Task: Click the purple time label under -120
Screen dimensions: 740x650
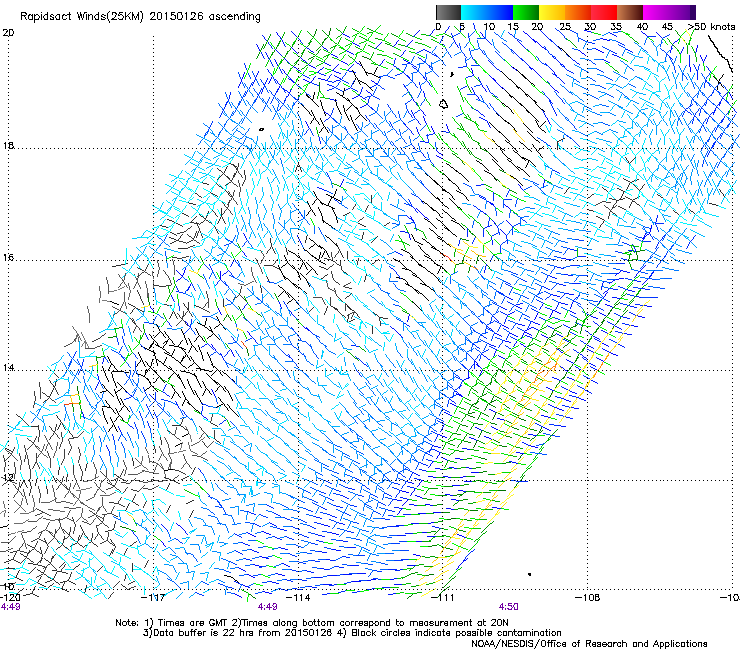Action: coord(10,607)
